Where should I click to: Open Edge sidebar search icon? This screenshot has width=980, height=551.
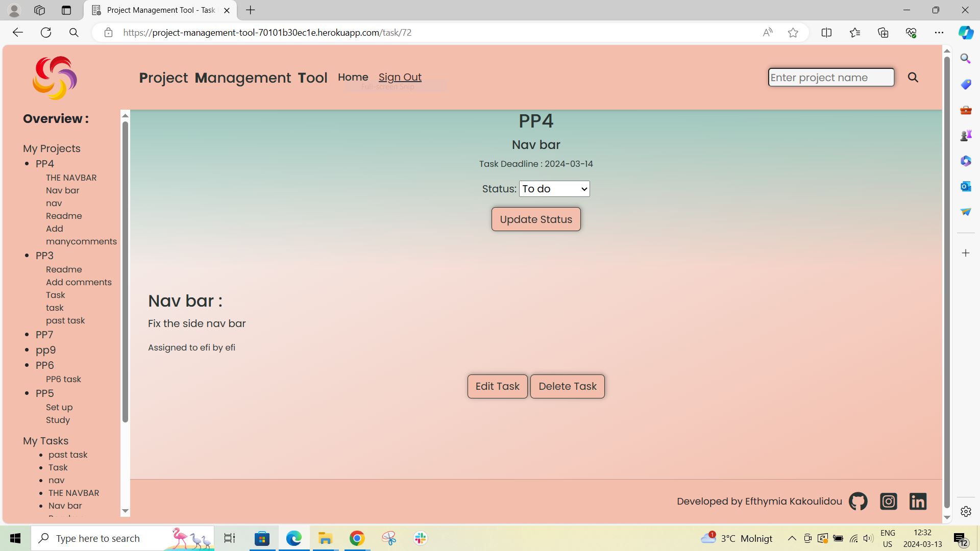(x=965, y=58)
